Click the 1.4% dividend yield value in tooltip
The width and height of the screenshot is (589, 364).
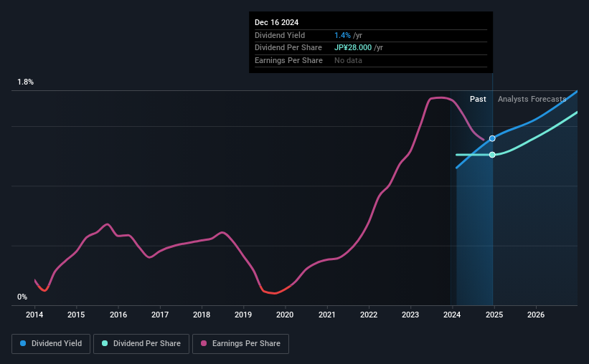[342, 35]
